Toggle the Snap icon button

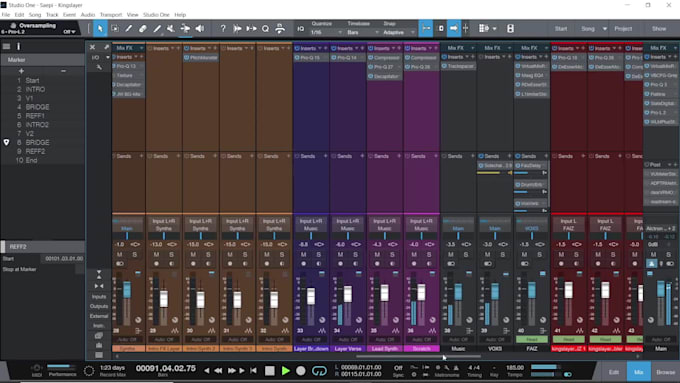click(426, 29)
